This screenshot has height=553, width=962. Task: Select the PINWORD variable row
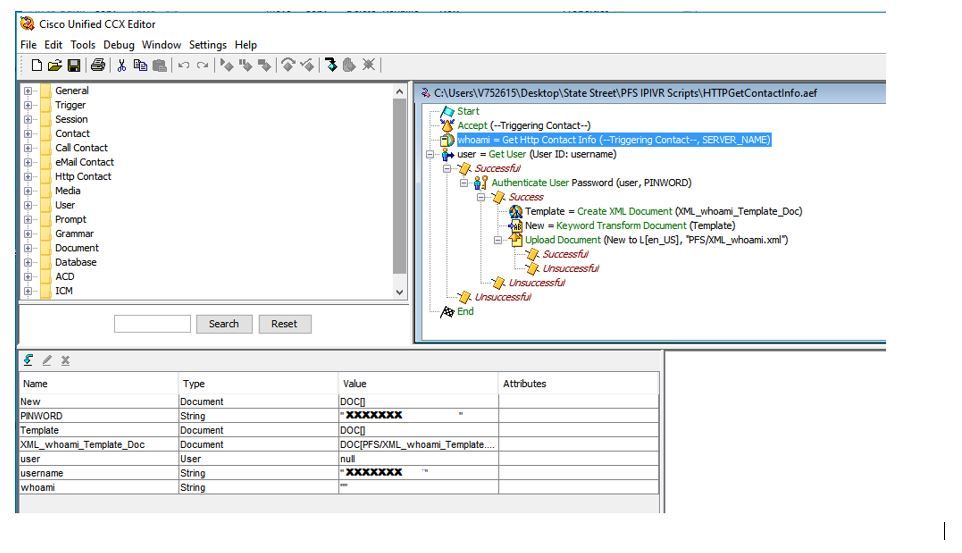(339, 416)
